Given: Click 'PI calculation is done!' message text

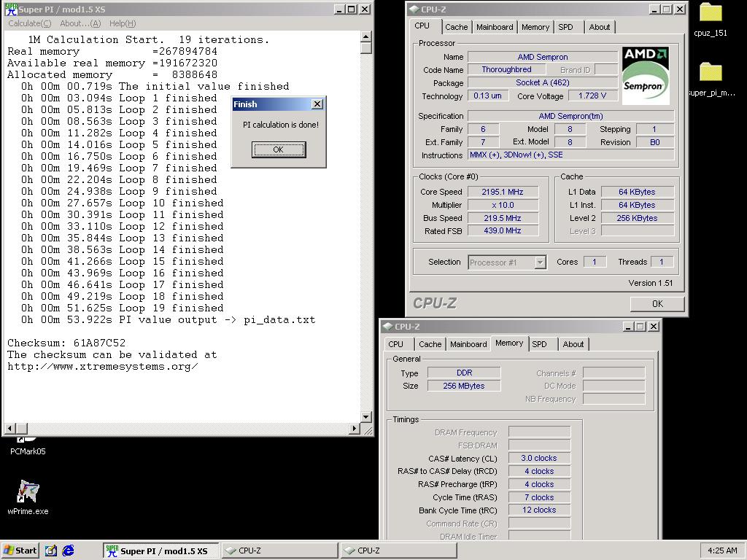Looking at the screenshot, I should pyautogui.click(x=281, y=125).
